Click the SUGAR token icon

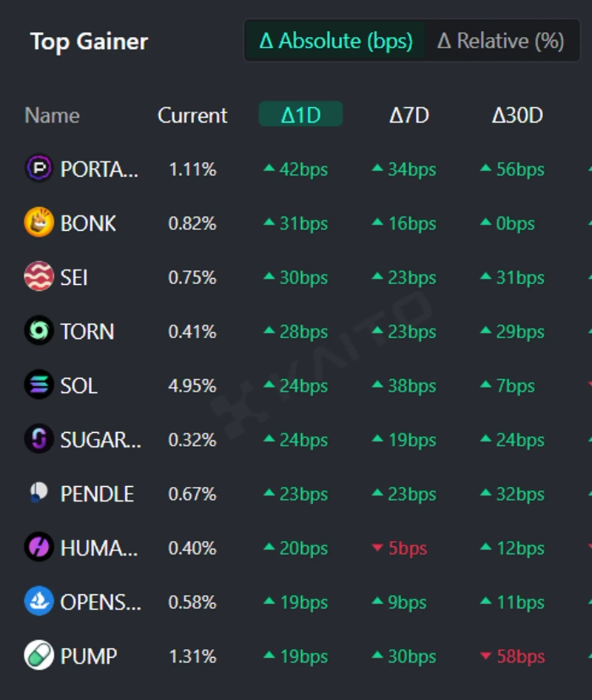[39, 440]
